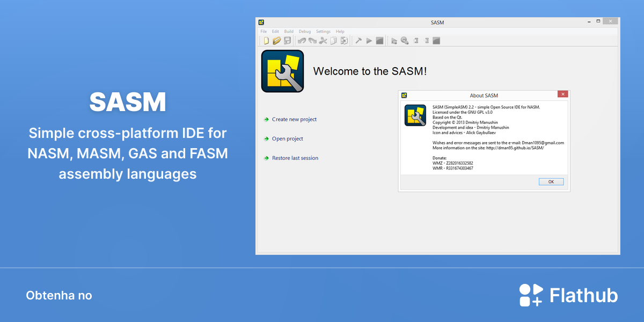Open the Debug menu
This screenshot has width=644, height=322.
[305, 32]
